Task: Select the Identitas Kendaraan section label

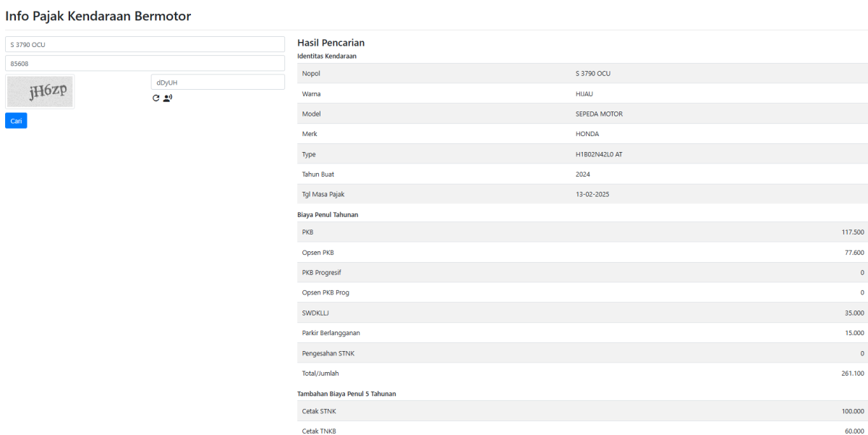Action: coord(327,56)
